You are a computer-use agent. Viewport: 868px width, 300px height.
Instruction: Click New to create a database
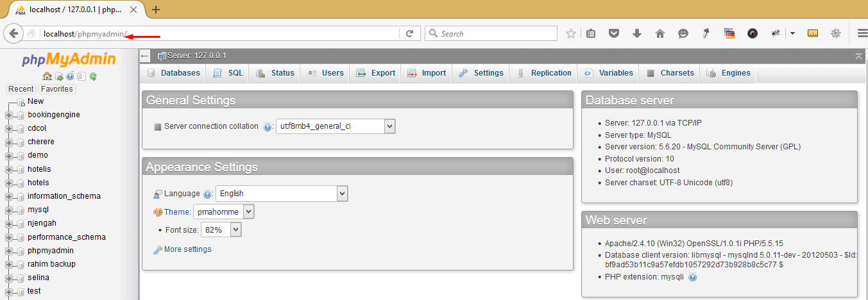coord(35,101)
